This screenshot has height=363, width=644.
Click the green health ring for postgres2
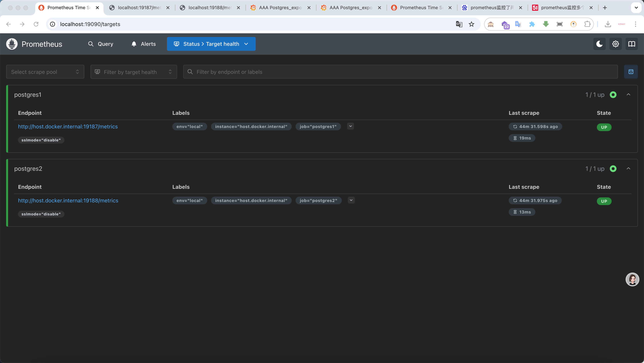click(613, 169)
